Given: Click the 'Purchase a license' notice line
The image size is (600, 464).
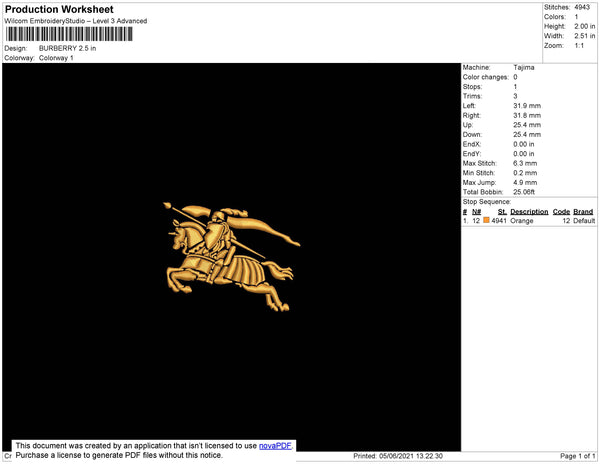Looking at the screenshot, I should point(119,455).
